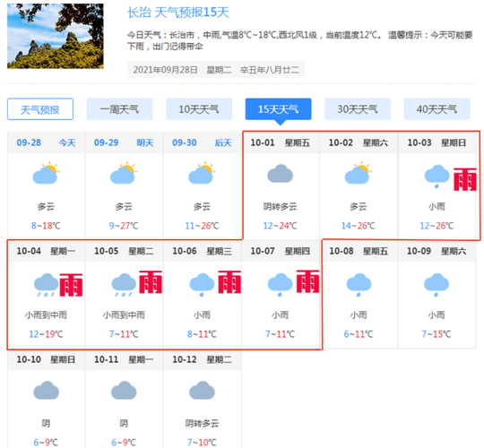The image size is (484, 448).
Task: Click the 09-29 partly cloudy weather icon
Action: [x=124, y=172]
